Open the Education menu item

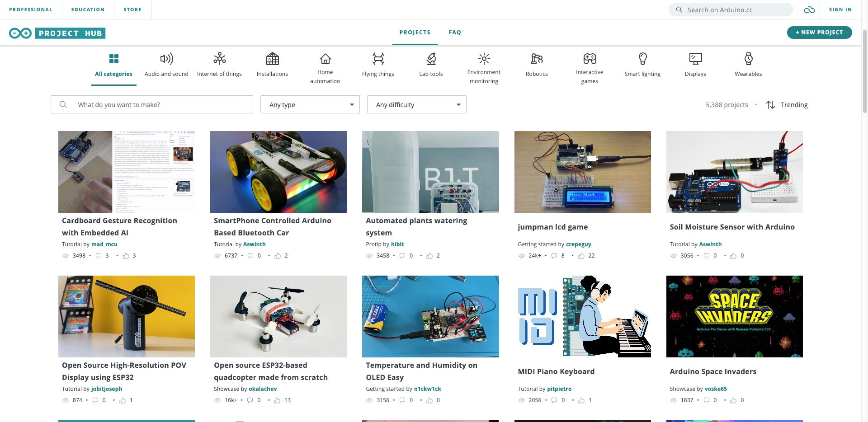[x=88, y=9]
